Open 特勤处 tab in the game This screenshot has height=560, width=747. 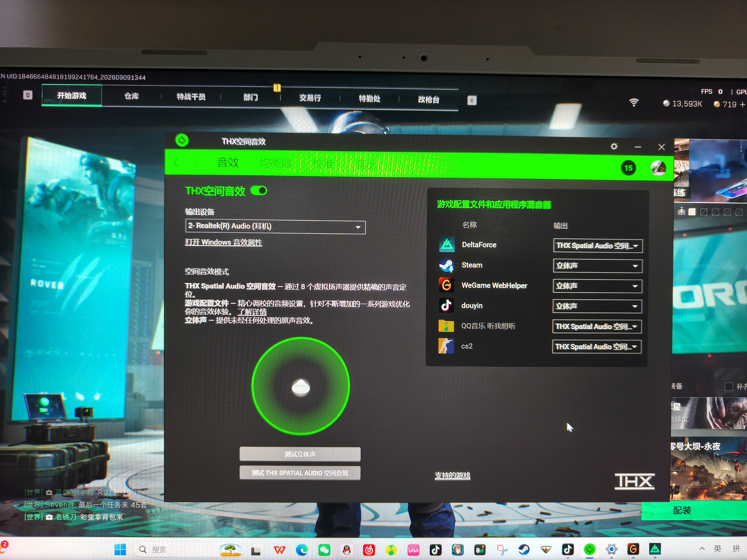369,99
